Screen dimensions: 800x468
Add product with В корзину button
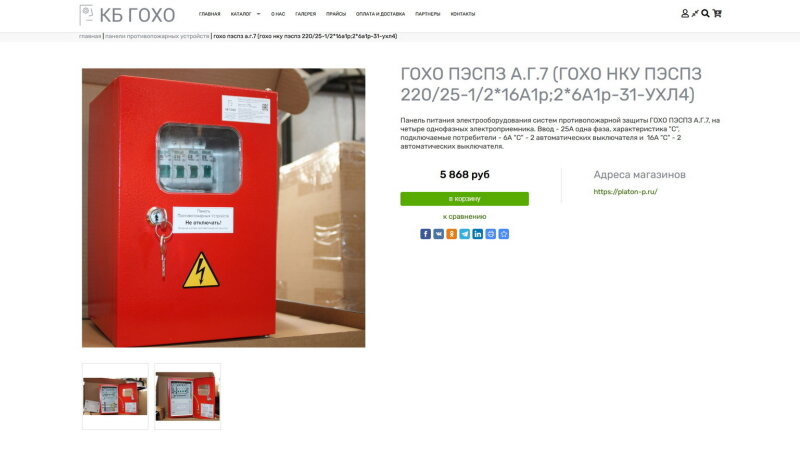pyautogui.click(x=464, y=199)
